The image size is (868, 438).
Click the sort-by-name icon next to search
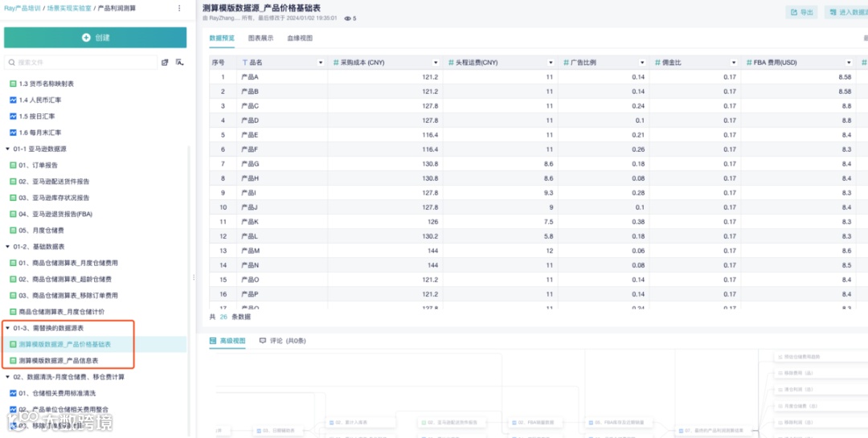coord(179,63)
